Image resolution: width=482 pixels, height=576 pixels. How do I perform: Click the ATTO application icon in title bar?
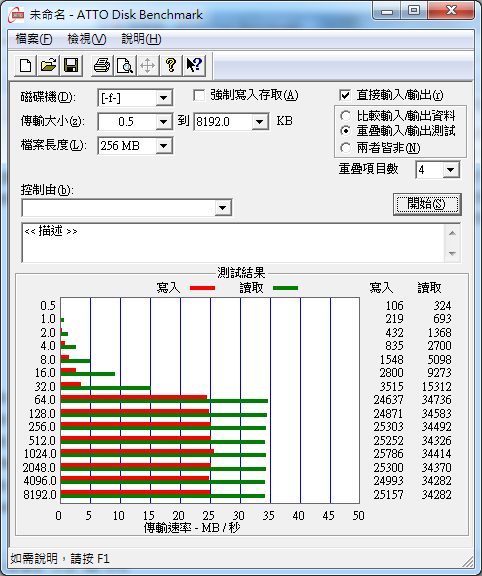pyautogui.click(x=16, y=15)
